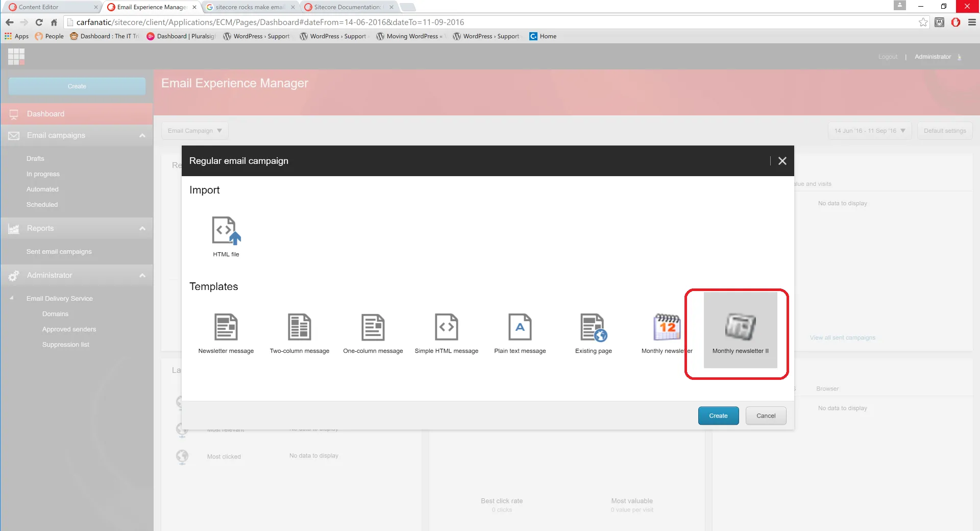Open a new browser tab
The width and height of the screenshot is (980, 531).
tap(407, 7)
